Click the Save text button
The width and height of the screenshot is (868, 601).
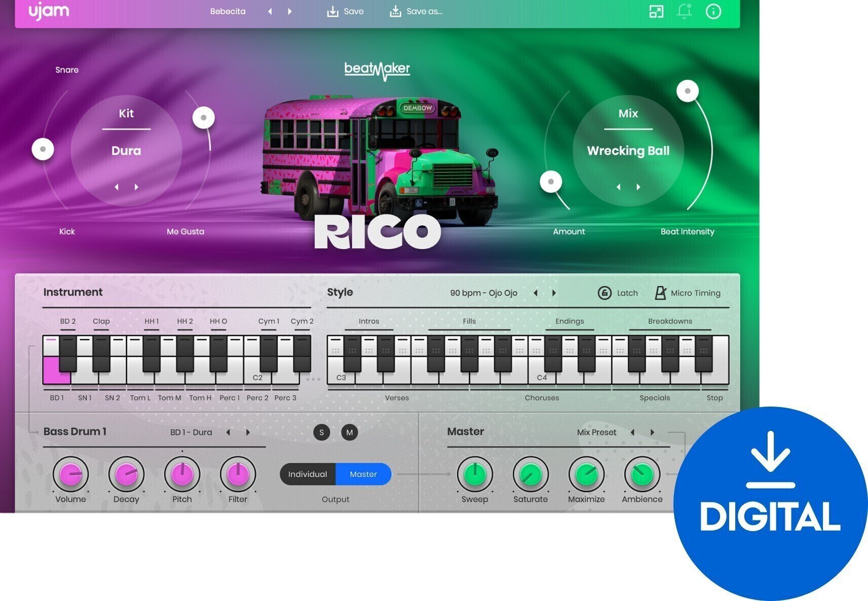(354, 11)
